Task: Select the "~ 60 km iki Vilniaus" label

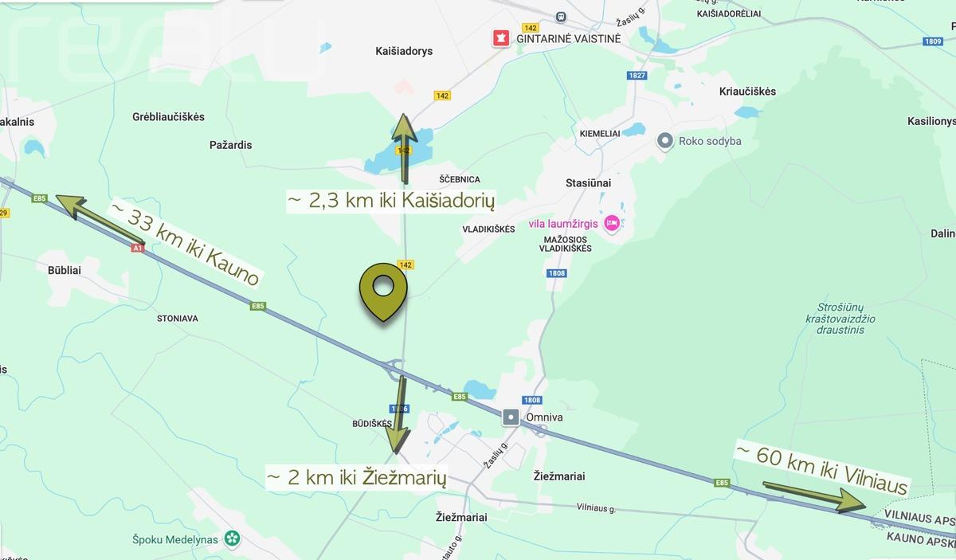Action: tap(822, 468)
